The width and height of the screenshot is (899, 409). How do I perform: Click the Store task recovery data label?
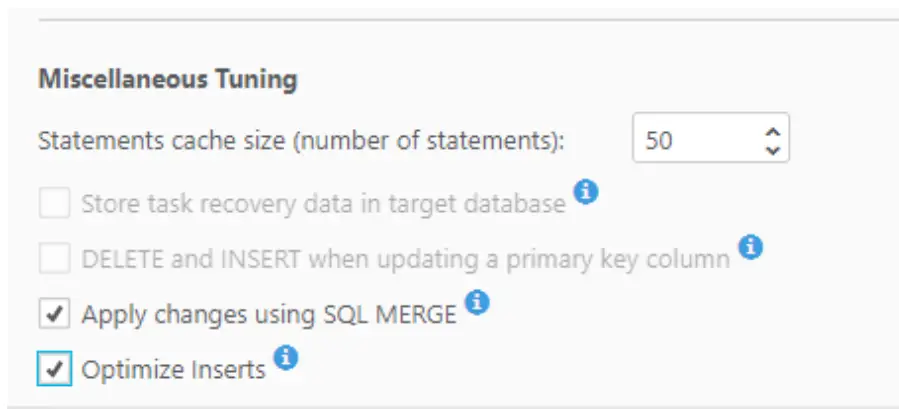pos(323,205)
